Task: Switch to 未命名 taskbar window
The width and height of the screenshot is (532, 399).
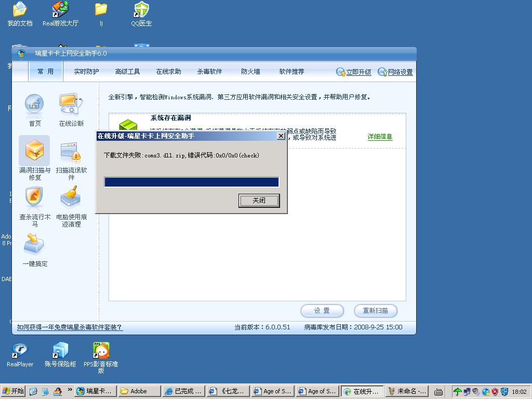Action: pyautogui.click(x=406, y=391)
